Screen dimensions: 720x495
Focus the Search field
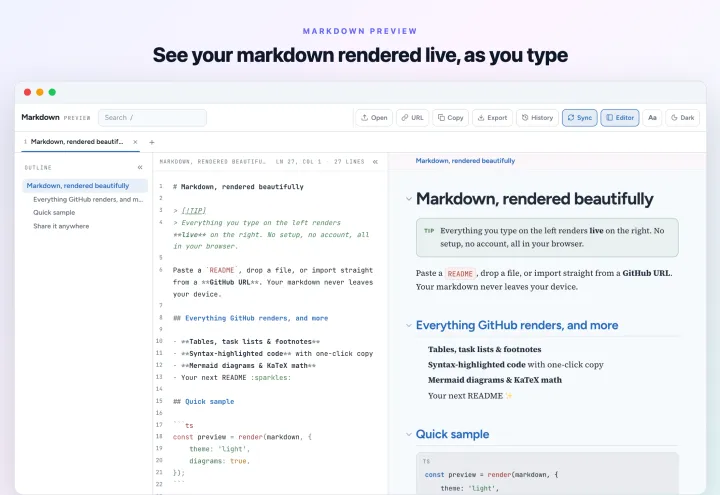point(152,118)
